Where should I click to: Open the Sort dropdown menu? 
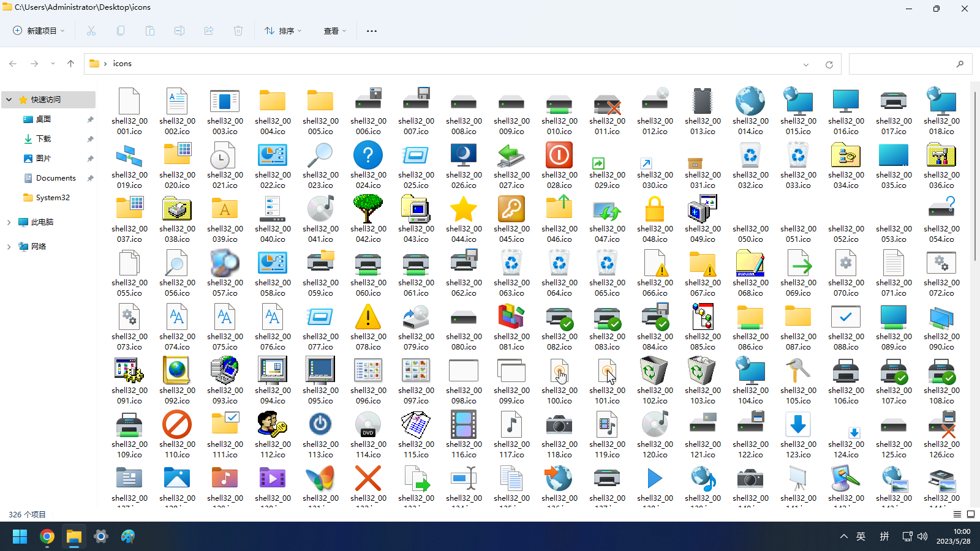coord(283,31)
